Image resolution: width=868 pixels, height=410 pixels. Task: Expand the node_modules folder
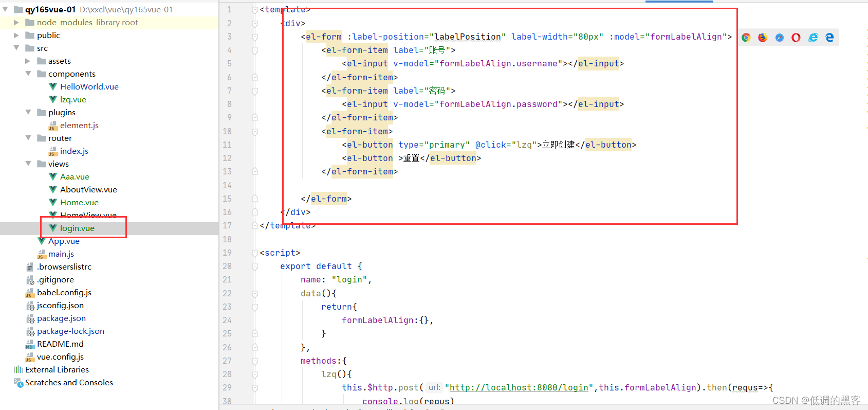[x=16, y=22]
